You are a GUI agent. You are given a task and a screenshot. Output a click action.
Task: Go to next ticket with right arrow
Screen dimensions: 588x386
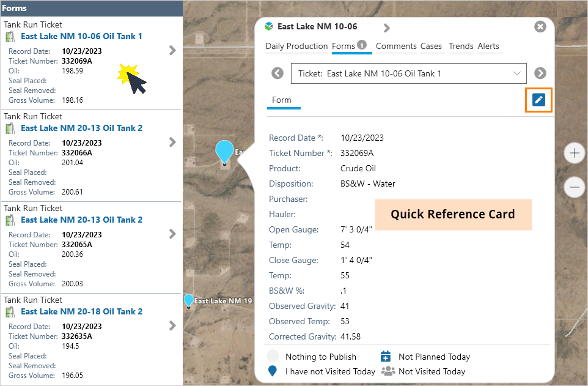click(540, 73)
